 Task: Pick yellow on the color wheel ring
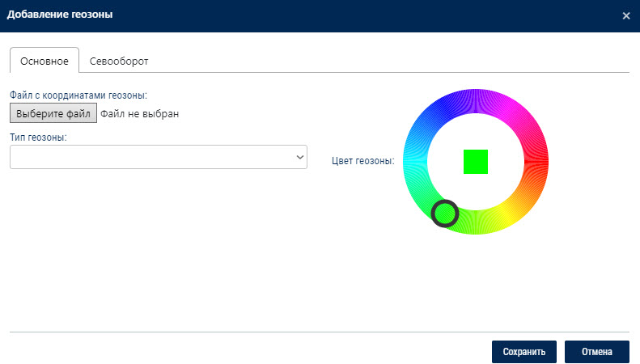click(506, 214)
